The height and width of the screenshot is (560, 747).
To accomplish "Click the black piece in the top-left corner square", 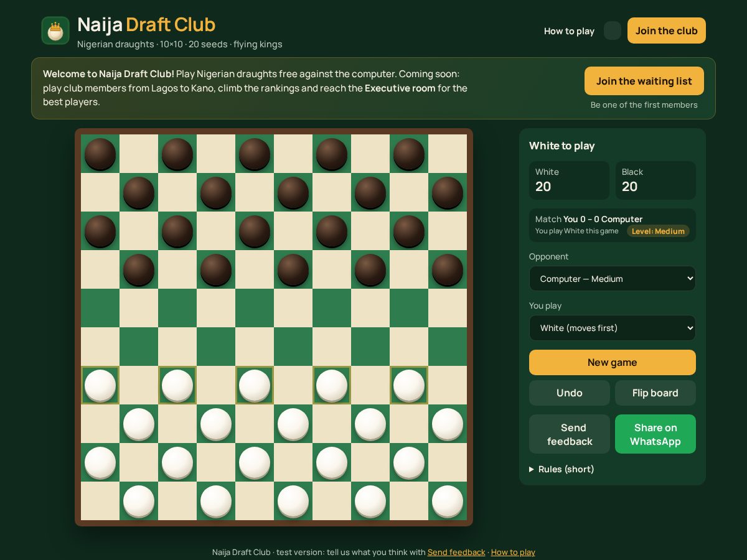I will pos(100,154).
